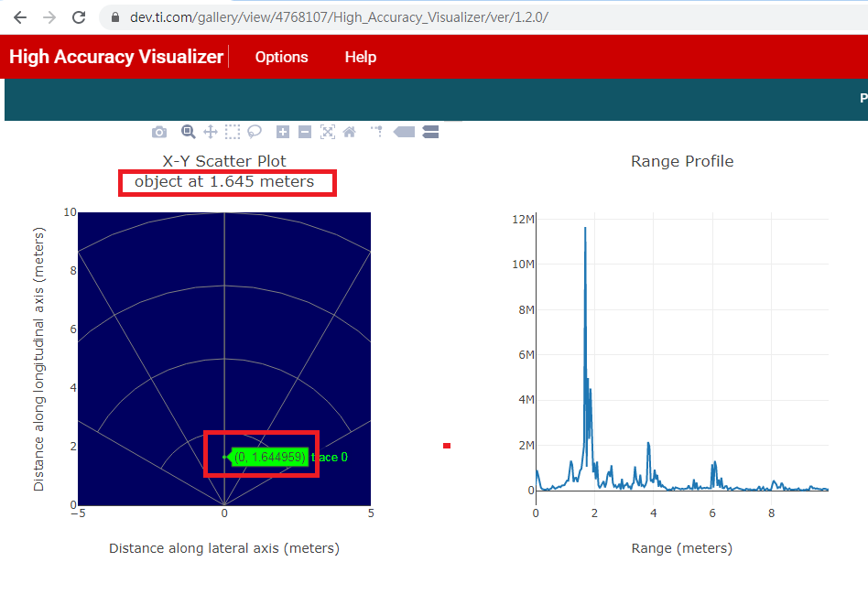The height and width of the screenshot is (594, 868).
Task: Reset axes with the home icon
Action: (x=349, y=132)
